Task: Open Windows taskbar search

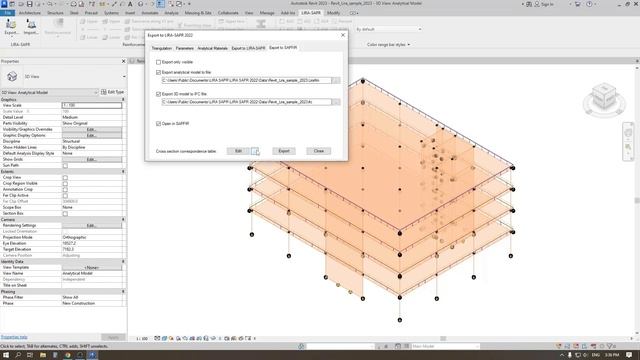Action: click(x=18, y=355)
